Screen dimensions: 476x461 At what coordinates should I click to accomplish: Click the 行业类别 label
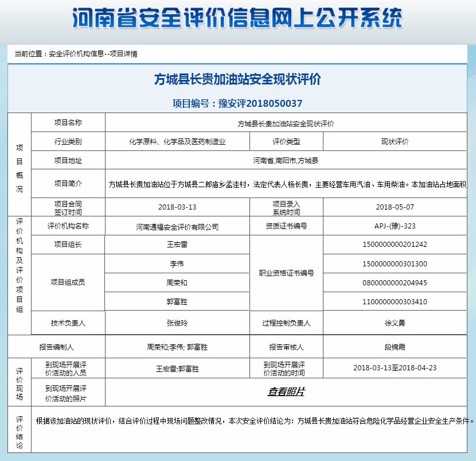coord(68,141)
